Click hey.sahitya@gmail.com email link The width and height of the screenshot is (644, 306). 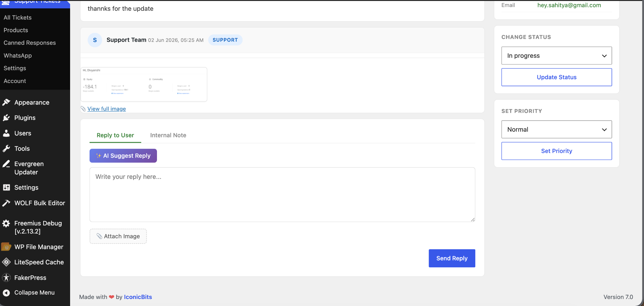pyautogui.click(x=569, y=5)
